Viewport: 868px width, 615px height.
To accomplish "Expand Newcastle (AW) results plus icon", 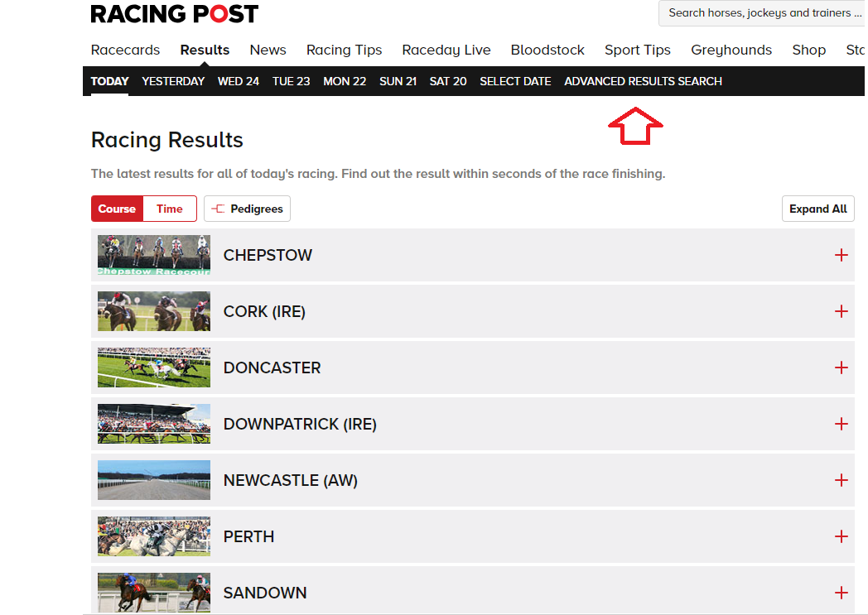I will click(x=841, y=480).
